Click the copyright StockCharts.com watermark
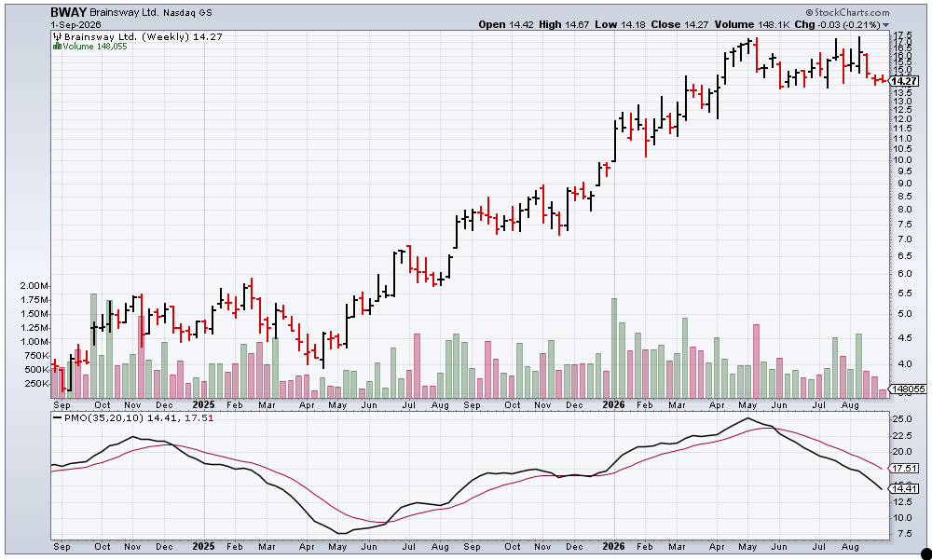Viewport: 932px width, 560px height. [847, 12]
